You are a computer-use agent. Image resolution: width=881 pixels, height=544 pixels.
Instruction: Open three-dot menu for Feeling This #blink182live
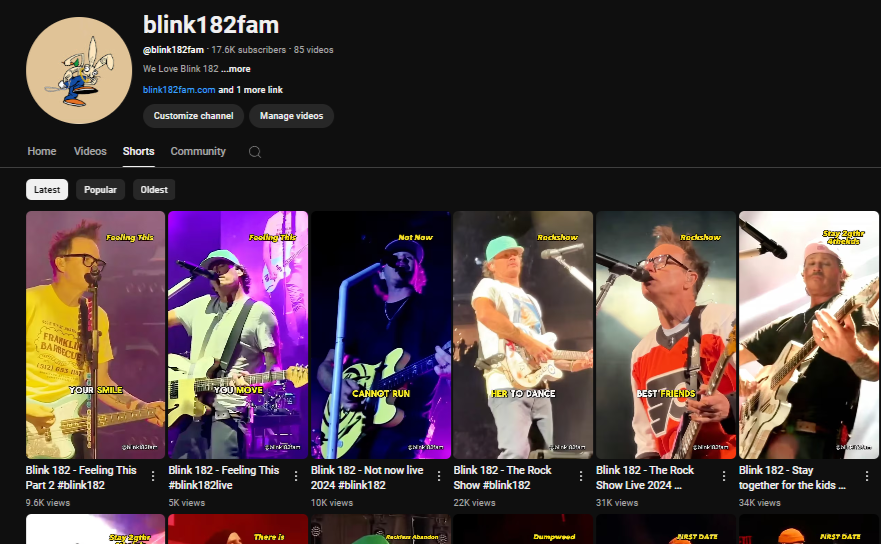point(296,476)
